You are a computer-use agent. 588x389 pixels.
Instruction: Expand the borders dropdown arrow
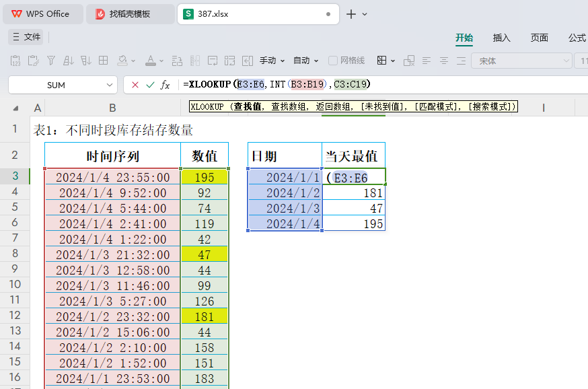click(x=393, y=61)
